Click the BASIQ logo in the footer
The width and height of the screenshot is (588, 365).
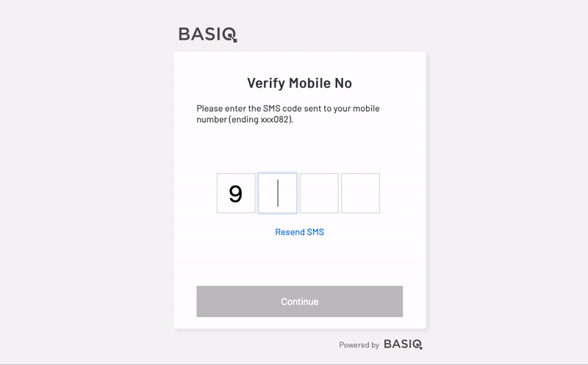click(403, 344)
